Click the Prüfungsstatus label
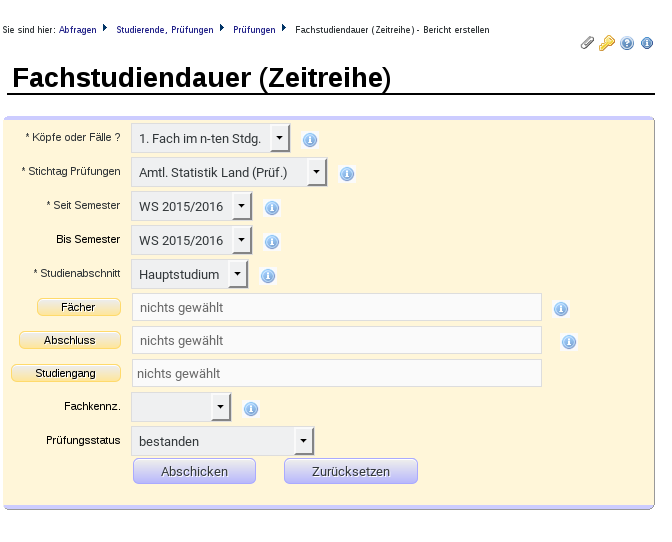 (83, 440)
